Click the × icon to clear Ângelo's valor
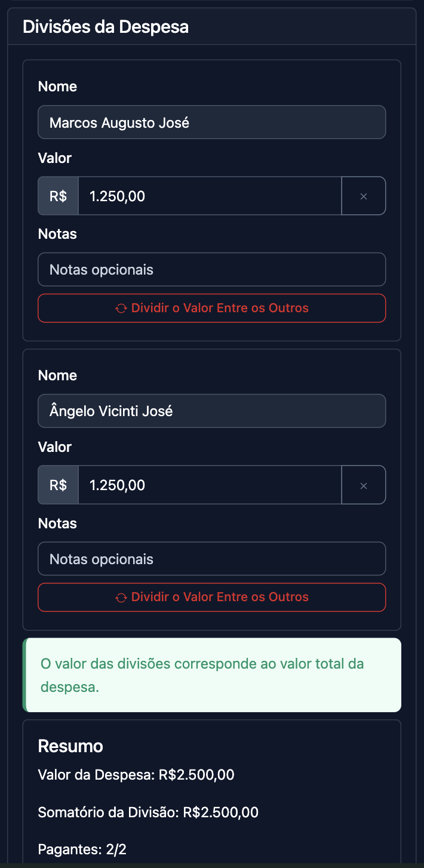Image resolution: width=424 pixels, height=868 pixels. coord(363,484)
